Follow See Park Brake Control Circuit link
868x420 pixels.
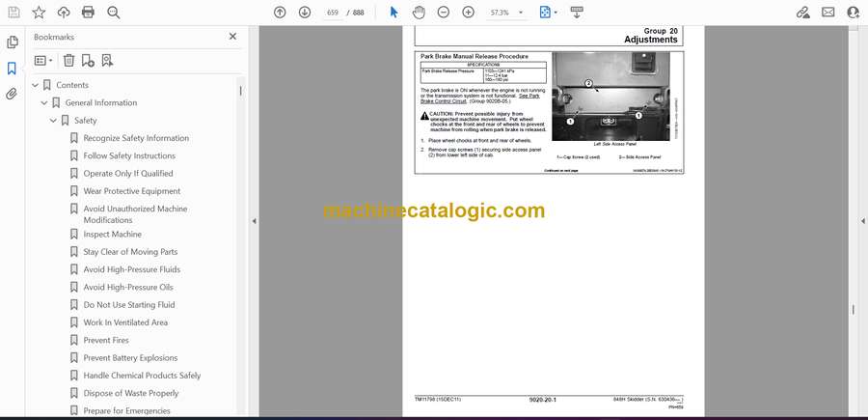(480, 98)
